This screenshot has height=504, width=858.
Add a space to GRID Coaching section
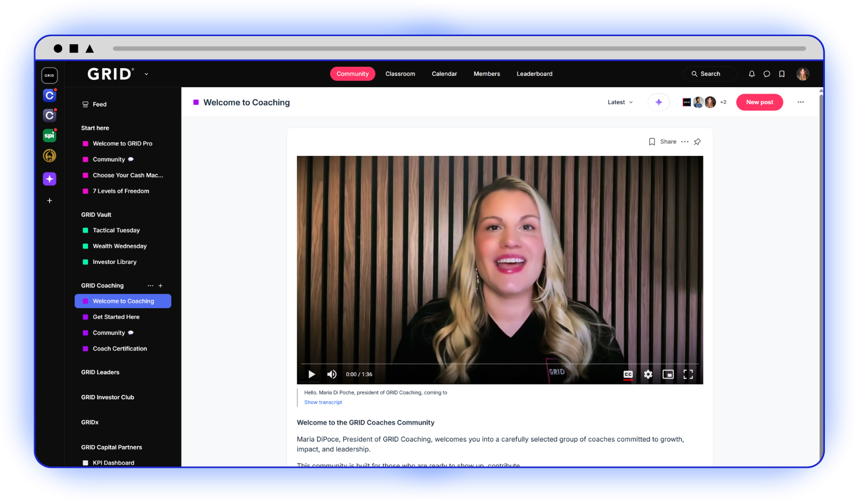tap(161, 286)
